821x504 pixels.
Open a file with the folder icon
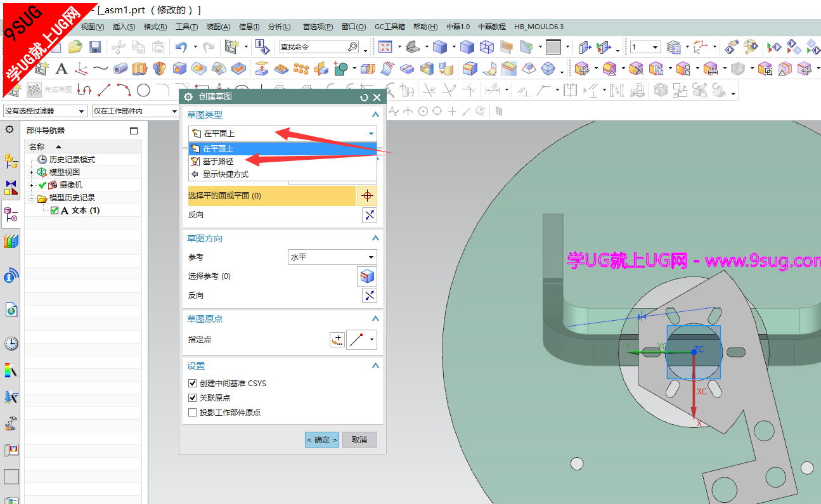75,46
